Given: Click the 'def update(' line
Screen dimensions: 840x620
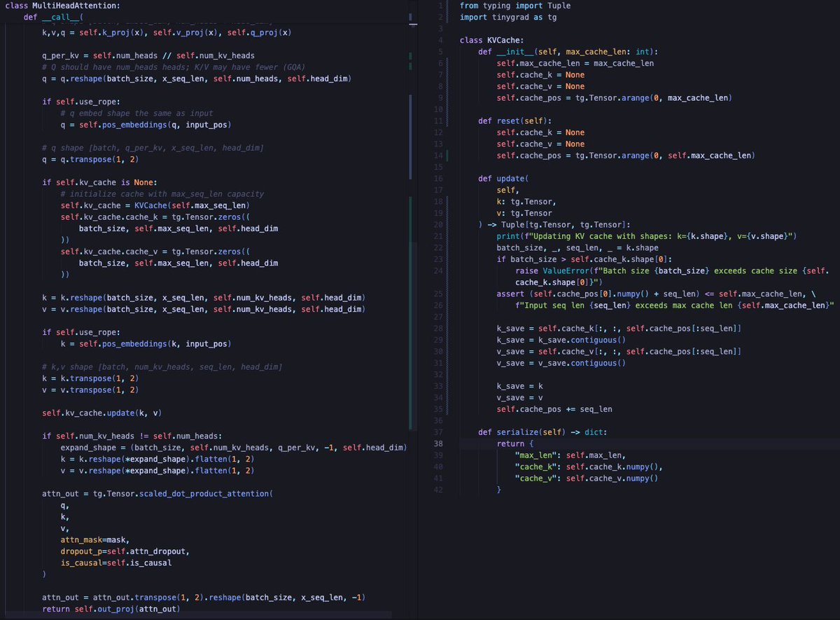Looking at the screenshot, I should tap(504, 178).
